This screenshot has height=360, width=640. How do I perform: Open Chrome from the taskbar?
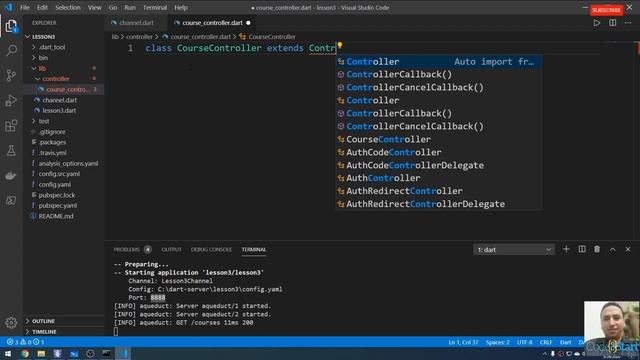(x=25, y=353)
